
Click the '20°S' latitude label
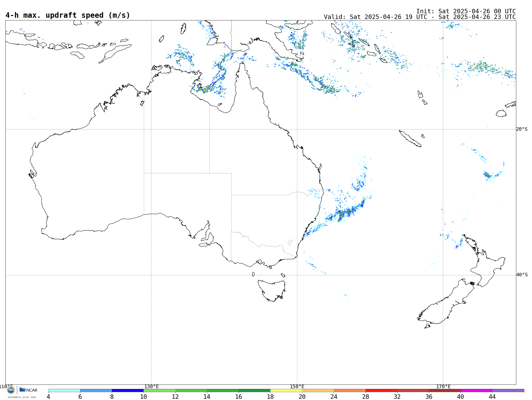522,129
